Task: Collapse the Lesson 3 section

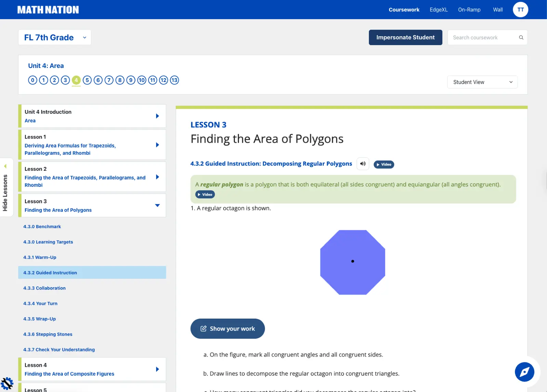Action: coord(157,206)
